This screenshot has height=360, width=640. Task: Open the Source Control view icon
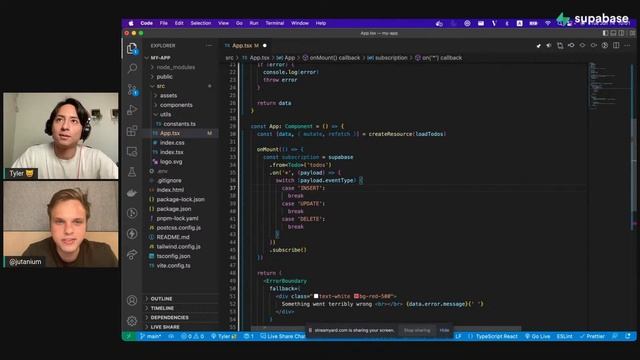[132, 89]
